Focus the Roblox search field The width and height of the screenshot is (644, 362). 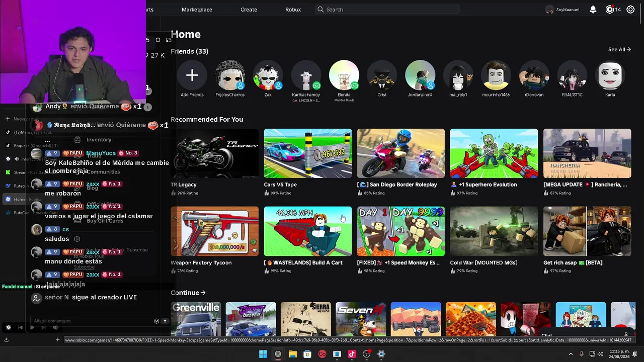tap(387, 10)
